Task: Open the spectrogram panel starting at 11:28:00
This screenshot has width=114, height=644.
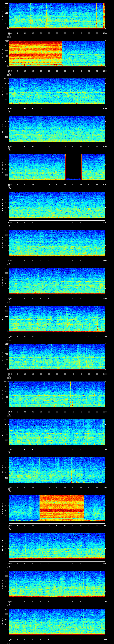Action: click(x=57, y=546)
